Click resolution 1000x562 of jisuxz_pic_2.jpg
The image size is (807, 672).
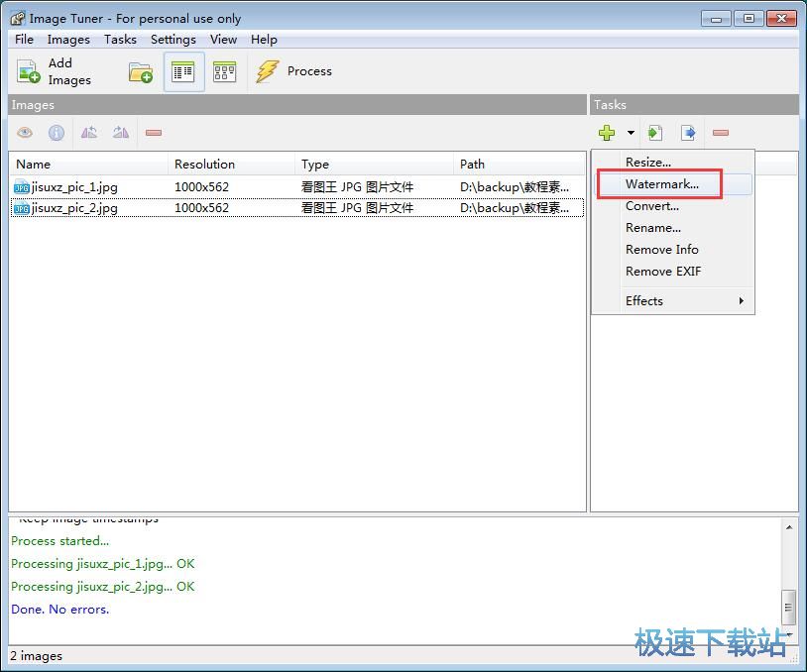[x=201, y=208]
